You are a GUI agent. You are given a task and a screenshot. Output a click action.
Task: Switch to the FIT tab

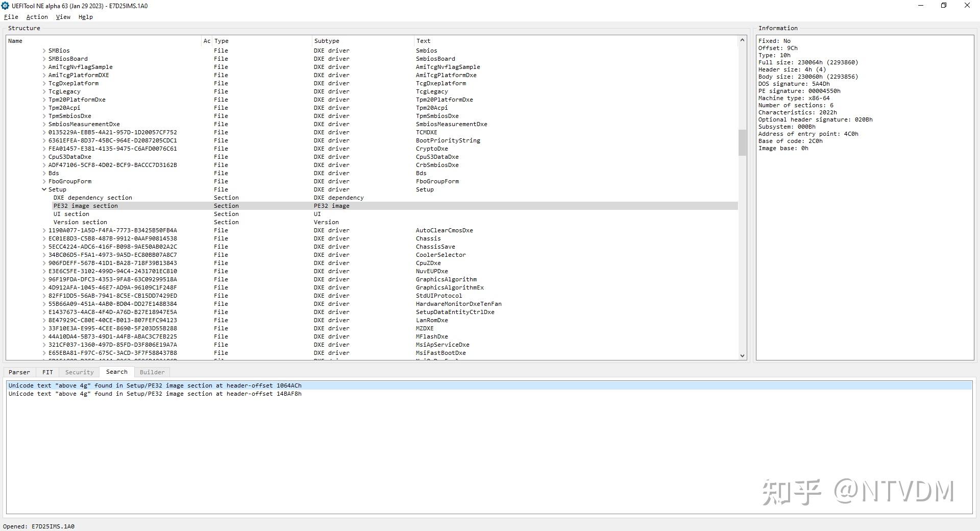click(47, 372)
